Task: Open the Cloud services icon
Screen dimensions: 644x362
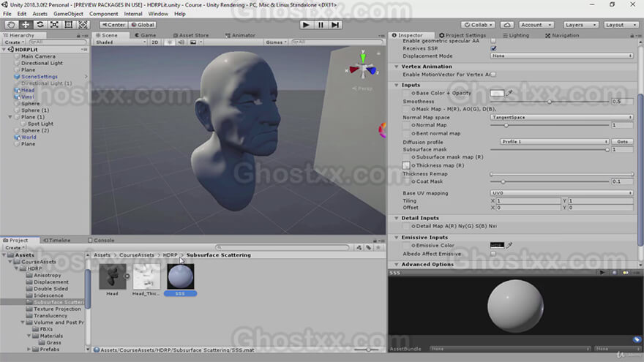Action: click(507, 25)
